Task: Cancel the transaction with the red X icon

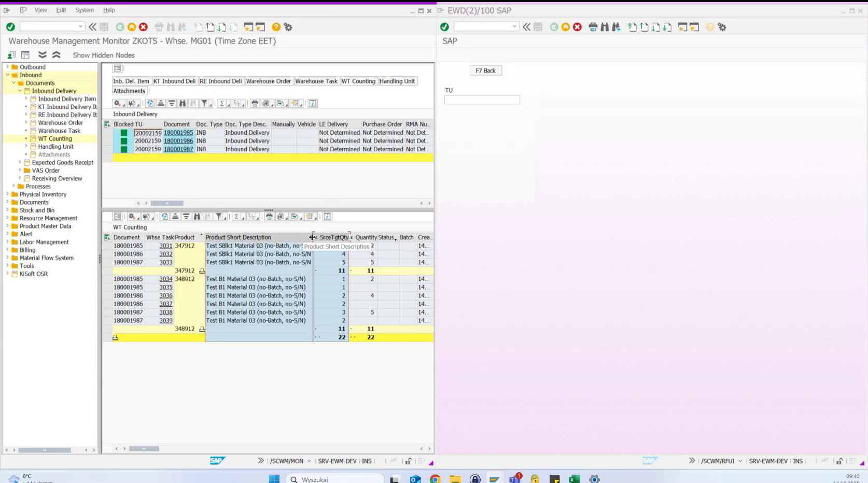Action: click(143, 27)
